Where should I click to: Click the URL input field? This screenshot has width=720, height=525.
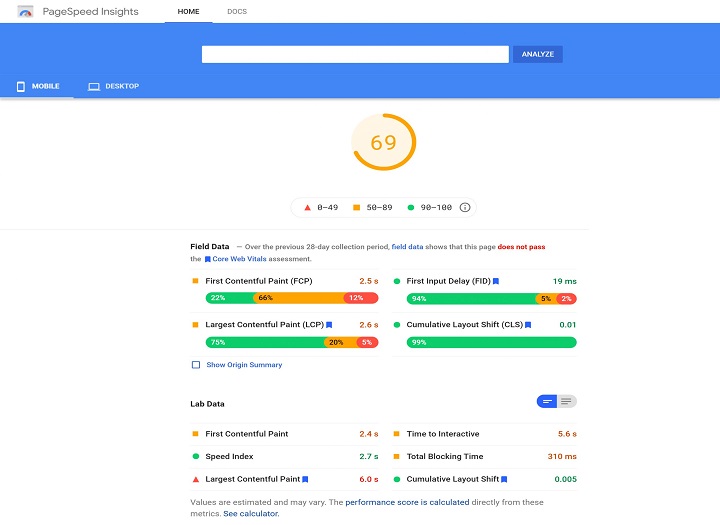pyautogui.click(x=355, y=54)
